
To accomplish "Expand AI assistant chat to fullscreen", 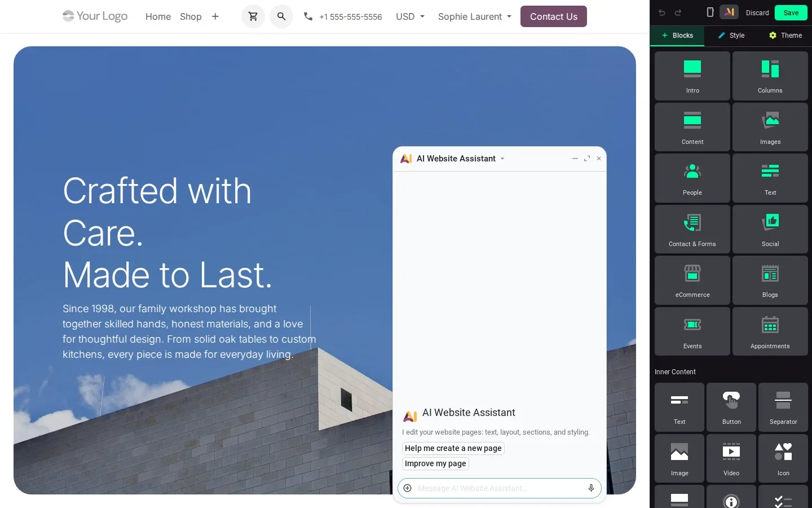I will point(587,159).
